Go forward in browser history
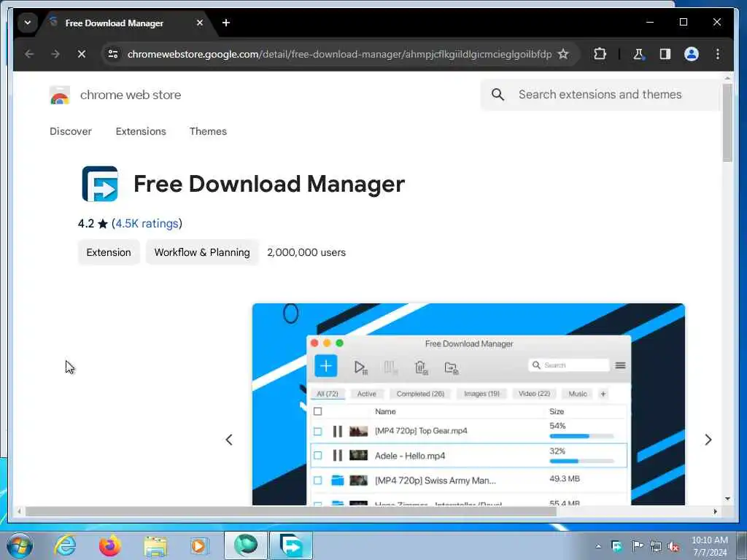This screenshot has height=560, width=747. 55,54
